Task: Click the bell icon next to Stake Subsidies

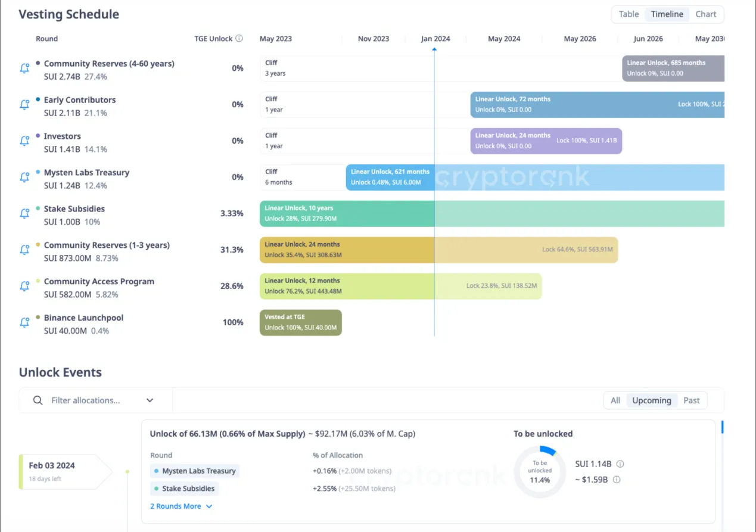Action: 24,214
